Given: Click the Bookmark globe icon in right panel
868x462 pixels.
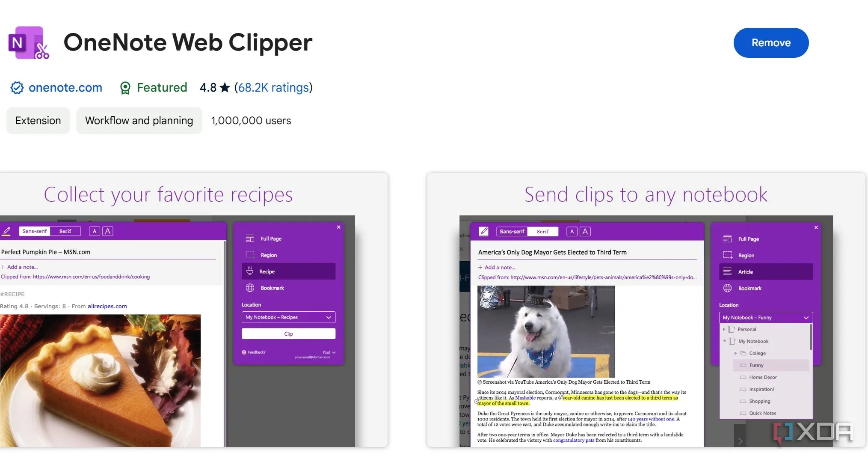Looking at the screenshot, I should click(x=727, y=288).
